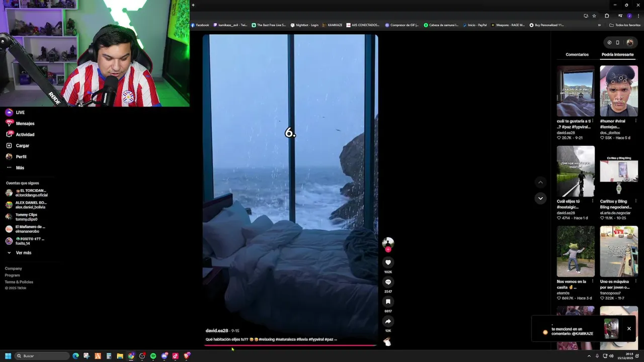Open TikTok app from taskbar

click(175, 356)
